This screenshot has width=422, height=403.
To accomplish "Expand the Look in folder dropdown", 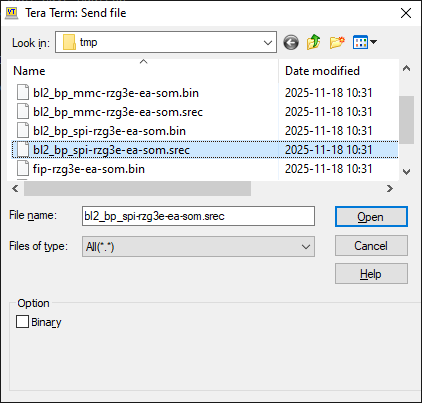I will [x=268, y=42].
